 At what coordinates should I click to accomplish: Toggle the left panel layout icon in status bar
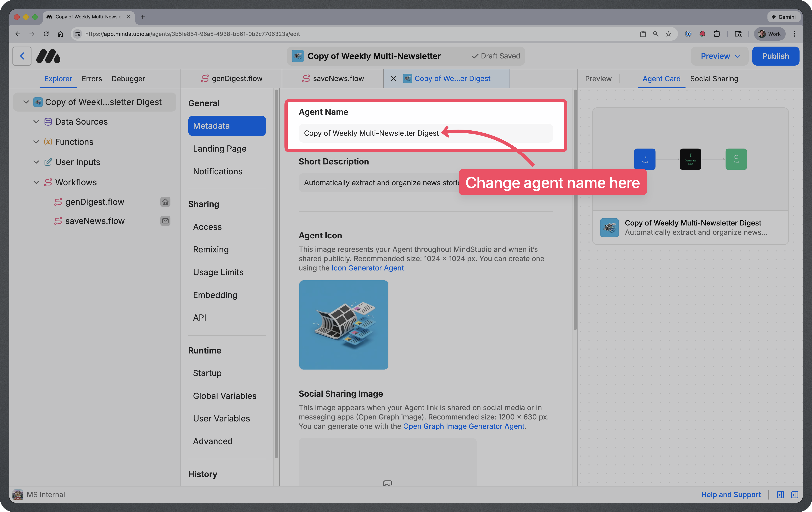pyautogui.click(x=780, y=494)
